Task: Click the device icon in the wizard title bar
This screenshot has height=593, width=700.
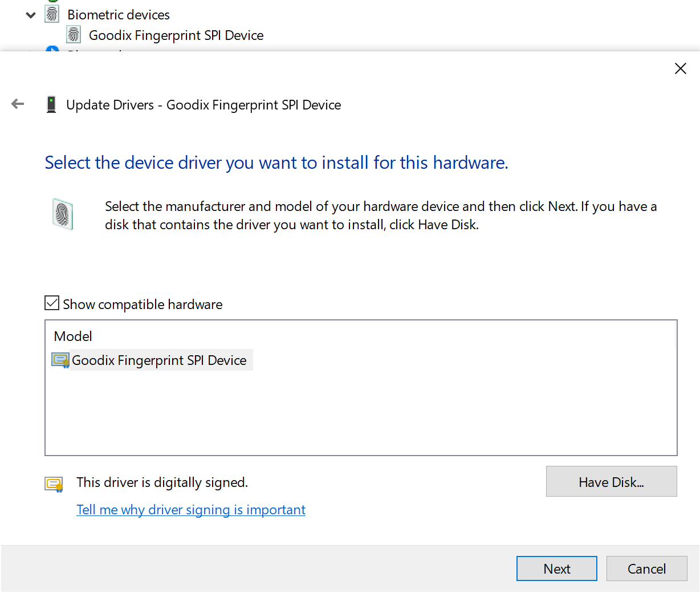Action: point(51,104)
